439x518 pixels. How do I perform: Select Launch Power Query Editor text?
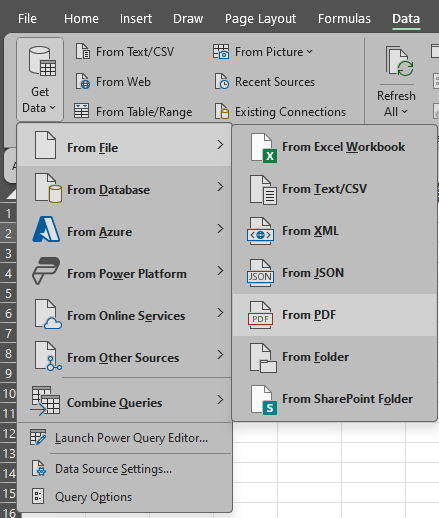coord(131,438)
